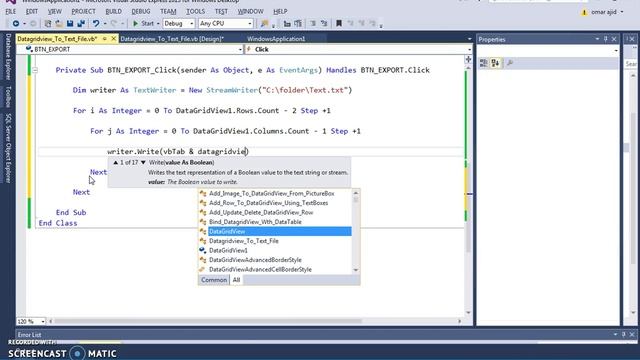Open the BTN_EXPORT class name dropdown
640x360 pixels.
click(130, 49)
